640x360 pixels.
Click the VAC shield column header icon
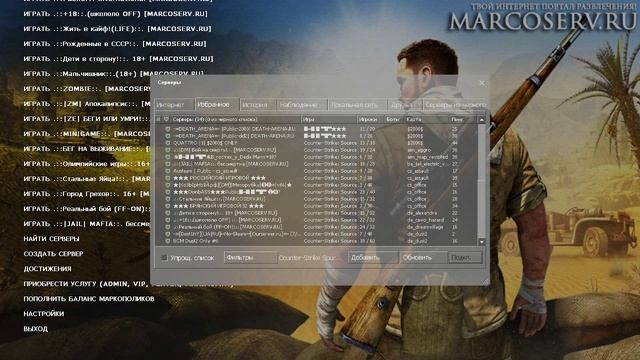coord(166,120)
